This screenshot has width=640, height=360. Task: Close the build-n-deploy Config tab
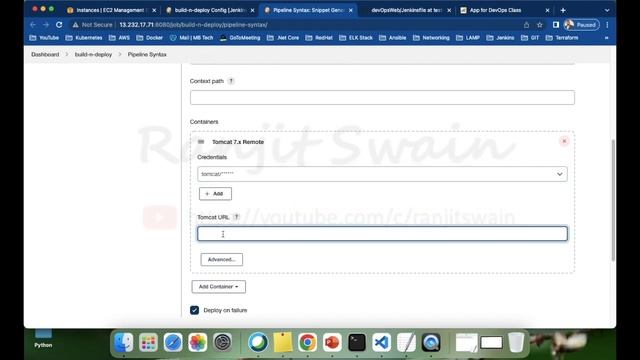click(252, 10)
